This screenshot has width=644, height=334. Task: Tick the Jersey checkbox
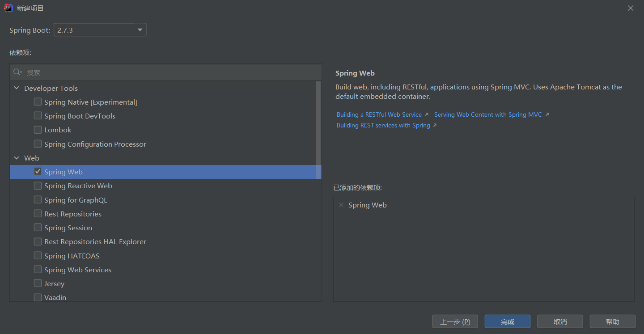pos(38,283)
